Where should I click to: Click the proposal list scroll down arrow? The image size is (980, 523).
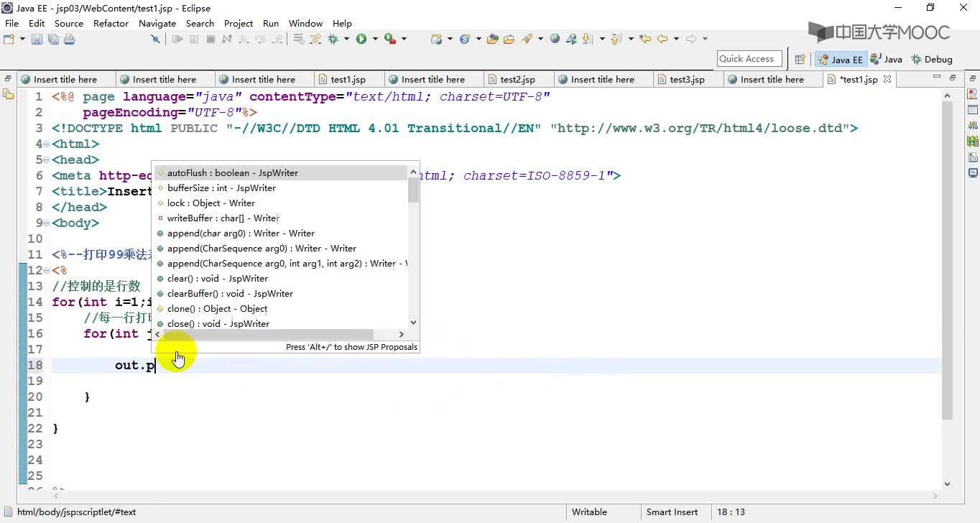pyautogui.click(x=413, y=323)
